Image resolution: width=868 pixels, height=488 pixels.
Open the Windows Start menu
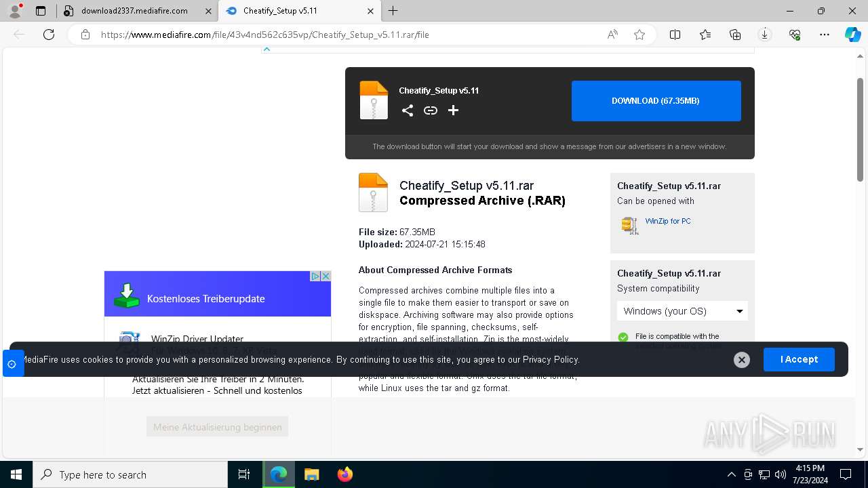coord(16,474)
